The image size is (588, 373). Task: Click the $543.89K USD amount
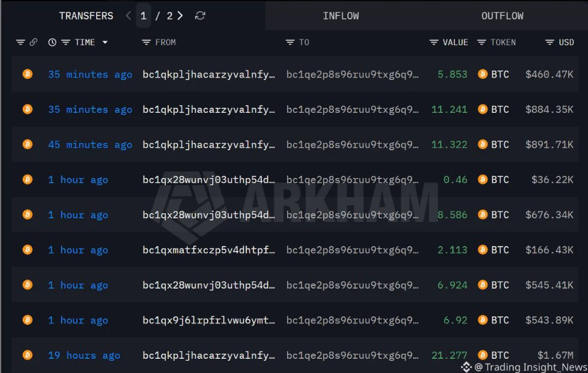(549, 320)
